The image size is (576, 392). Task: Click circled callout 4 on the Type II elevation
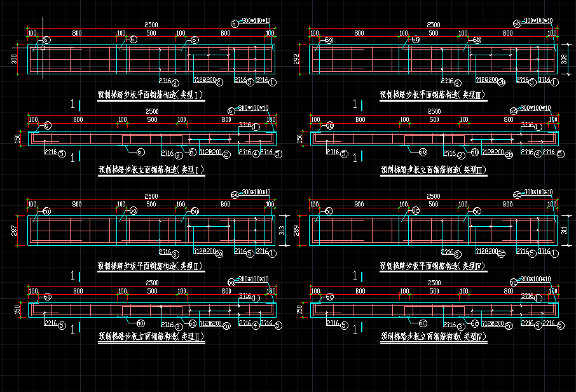click(256, 325)
